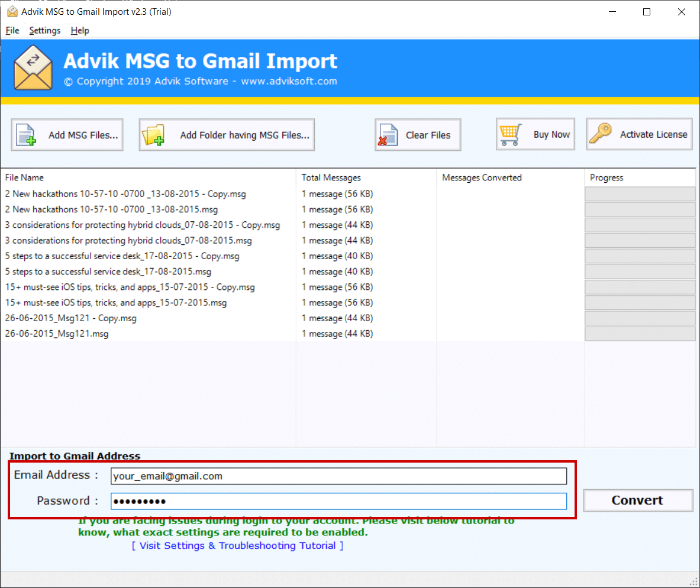700x588 pixels.
Task: Click the Clear Files red-X document icon
Action: (x=388, y=135)
